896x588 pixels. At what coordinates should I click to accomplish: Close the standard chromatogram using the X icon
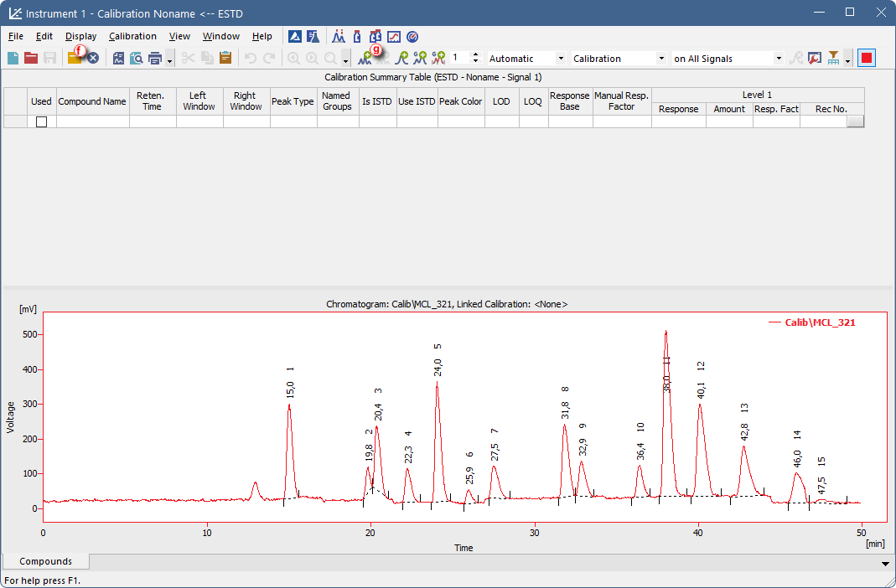point(93,59)
